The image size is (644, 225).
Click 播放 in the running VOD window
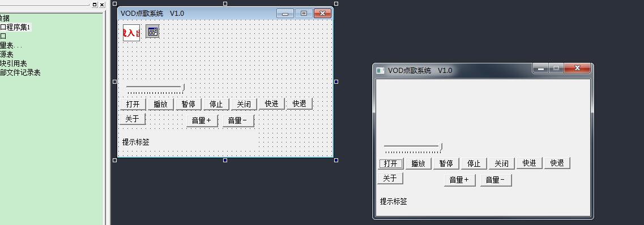(x=419, y=163)
